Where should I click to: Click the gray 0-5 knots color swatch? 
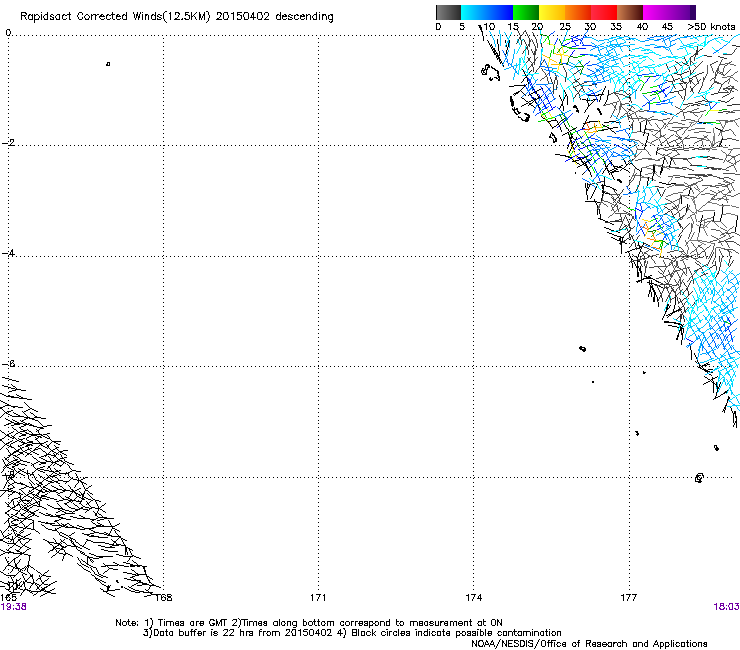point(448,12)
